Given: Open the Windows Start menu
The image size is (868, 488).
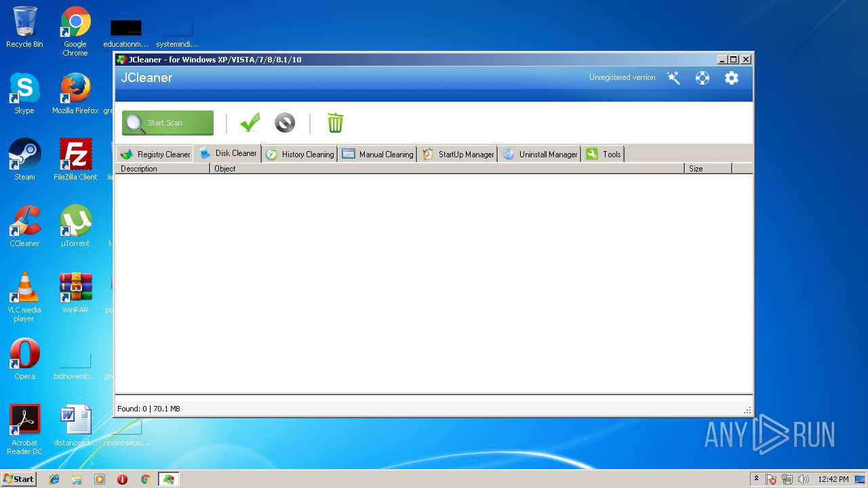Looking at the screenshot, I should coord(18,479).
